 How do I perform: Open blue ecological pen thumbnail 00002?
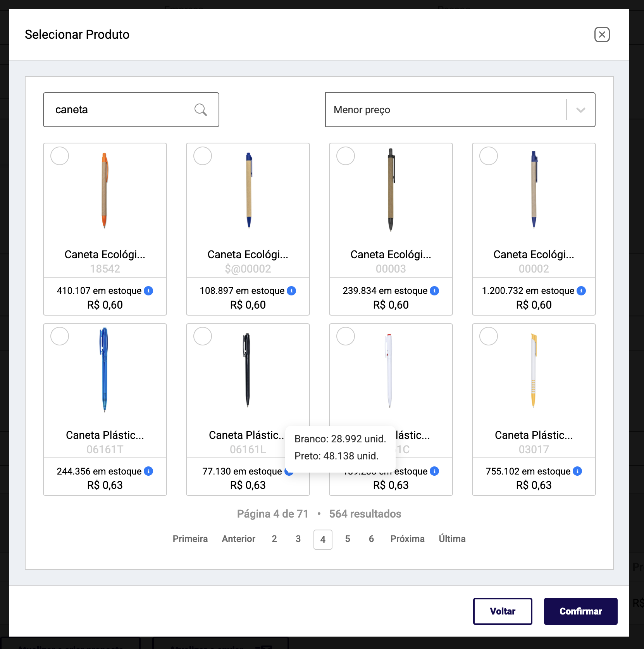click(x=534, y=190)
